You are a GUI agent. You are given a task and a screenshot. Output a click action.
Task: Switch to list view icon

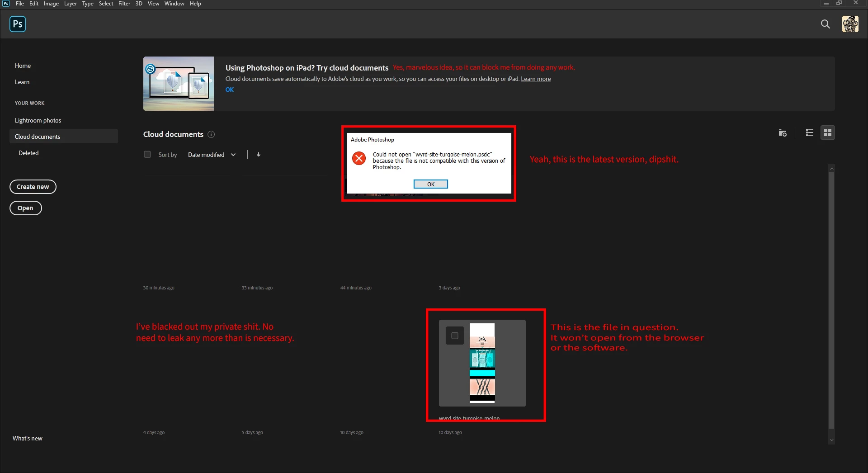(x=810, y=132)
